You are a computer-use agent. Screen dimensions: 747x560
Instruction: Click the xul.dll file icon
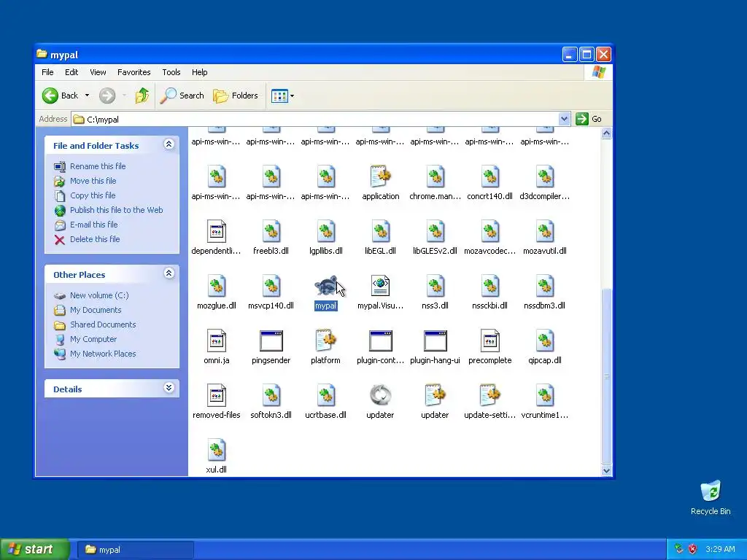(216, 450)
